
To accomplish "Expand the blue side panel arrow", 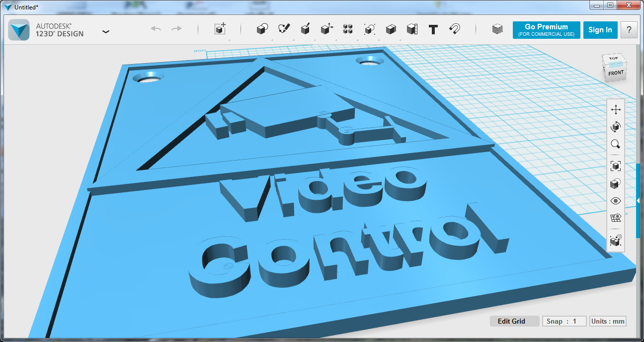I will click(x=638, y=200).
